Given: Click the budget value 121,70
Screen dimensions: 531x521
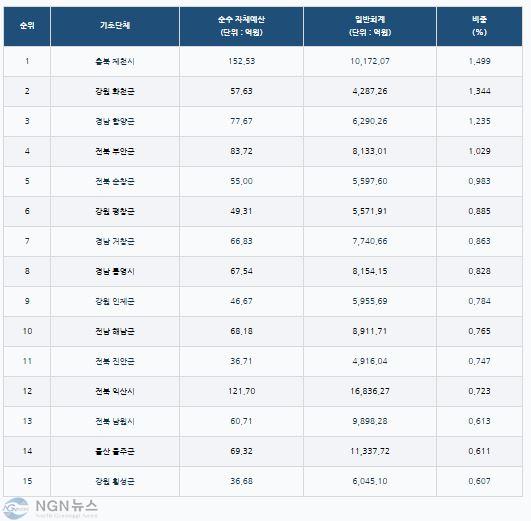Looking at the screenshot, I should [x=241, y=391].
